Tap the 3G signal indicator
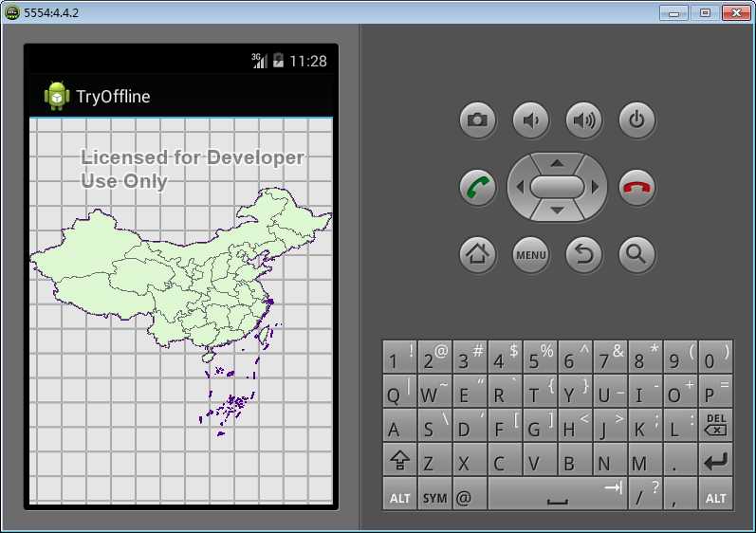 click(x=259, y=61)
